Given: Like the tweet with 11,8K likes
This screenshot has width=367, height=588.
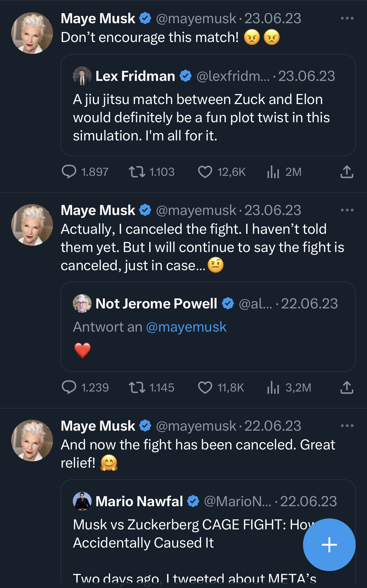Looking at the screenshot, I should pyautogui.click(x=205, y=387).
